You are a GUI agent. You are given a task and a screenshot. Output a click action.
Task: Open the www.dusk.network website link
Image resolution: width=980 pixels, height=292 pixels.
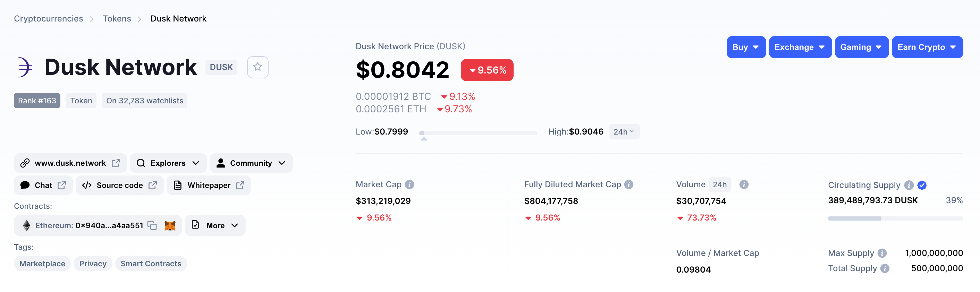(x=70, y=163)
